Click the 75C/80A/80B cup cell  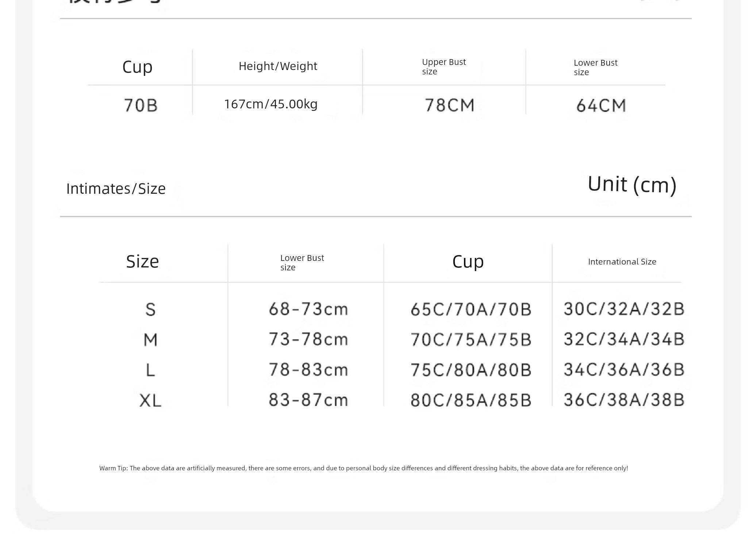coord(471,370)
